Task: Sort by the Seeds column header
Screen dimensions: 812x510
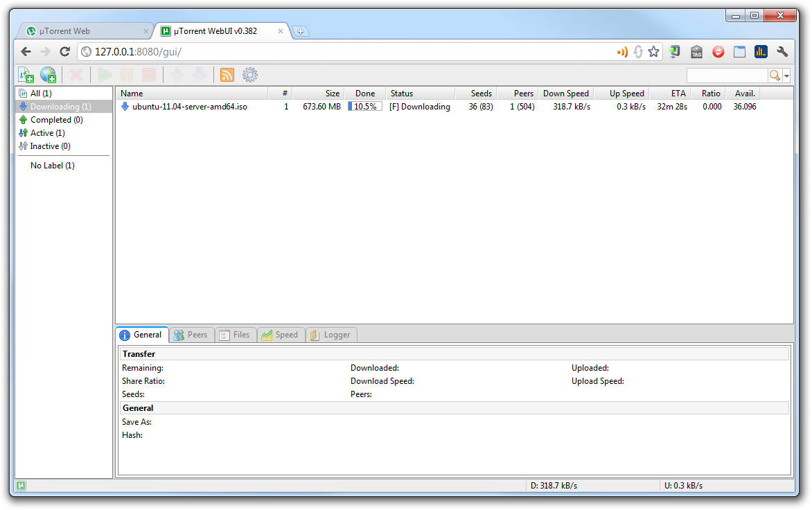Action: [x=476, y=93]
